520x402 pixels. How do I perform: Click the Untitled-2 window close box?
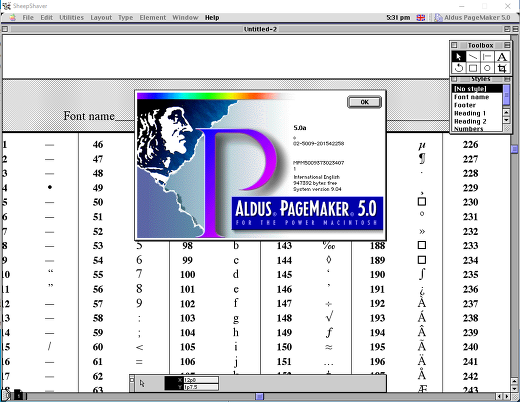click(5, 29)
